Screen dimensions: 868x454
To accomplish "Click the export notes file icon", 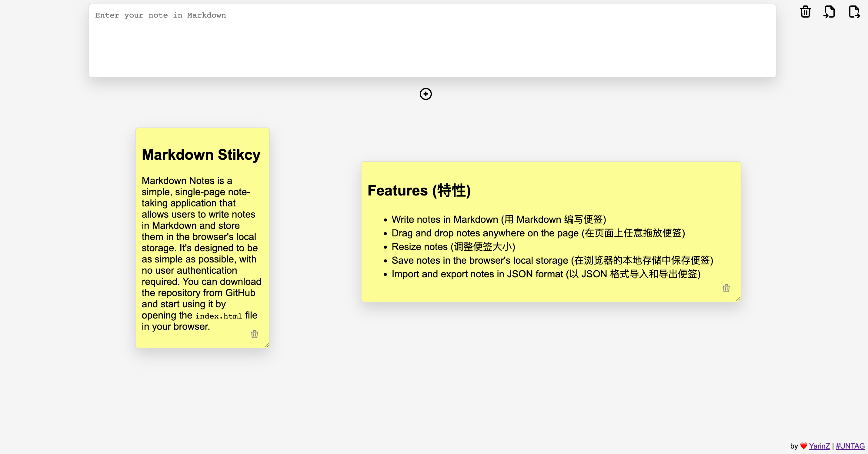I will (854, 12).
